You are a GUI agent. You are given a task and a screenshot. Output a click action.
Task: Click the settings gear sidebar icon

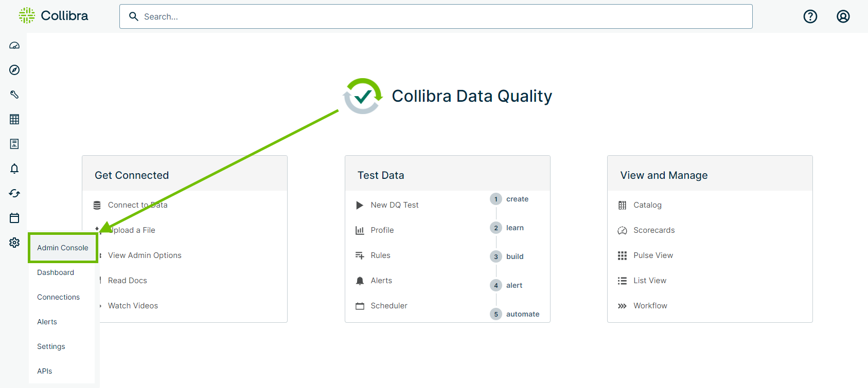tap(14, 243)
